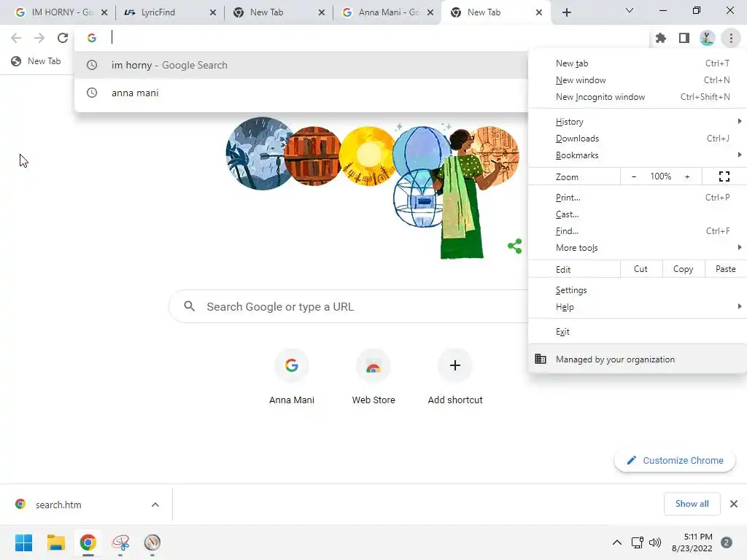Image resolution: width=747 pixels, height=560 pixels.
Task: Close the downloads bar
Action: point(734,504)
